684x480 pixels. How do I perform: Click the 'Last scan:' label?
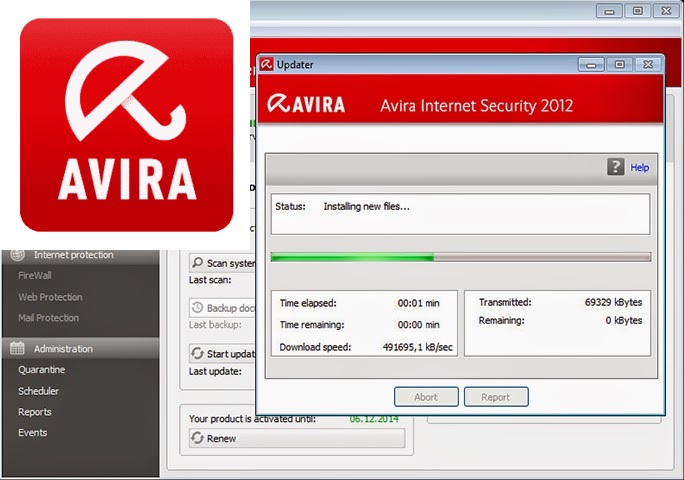pyautogui.click(x=210, y=280)
